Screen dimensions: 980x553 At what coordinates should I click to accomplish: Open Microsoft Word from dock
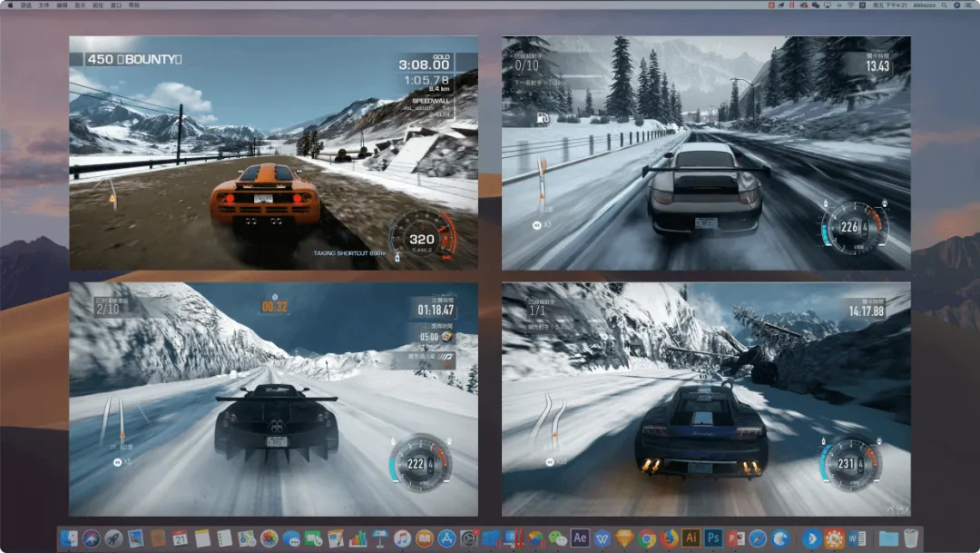(x=857, y=538)
